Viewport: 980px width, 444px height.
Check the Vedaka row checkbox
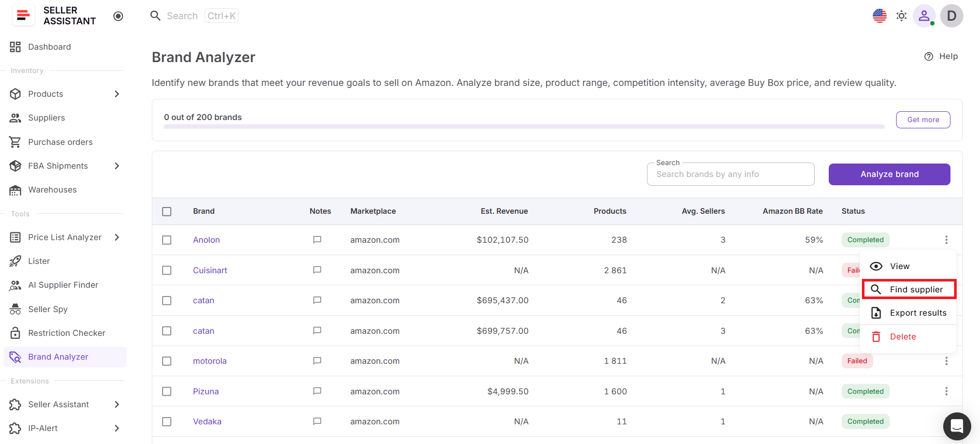(167, 421)
